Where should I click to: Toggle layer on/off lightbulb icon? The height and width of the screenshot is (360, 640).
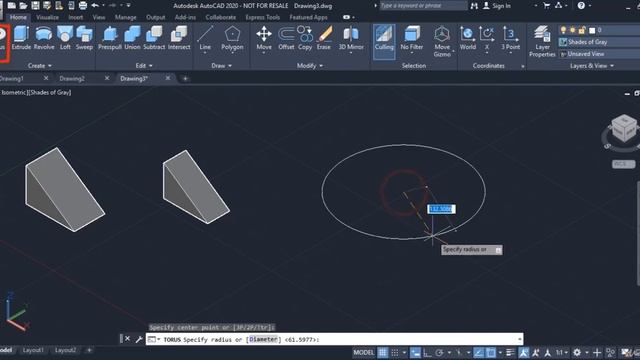click(563, 30)
